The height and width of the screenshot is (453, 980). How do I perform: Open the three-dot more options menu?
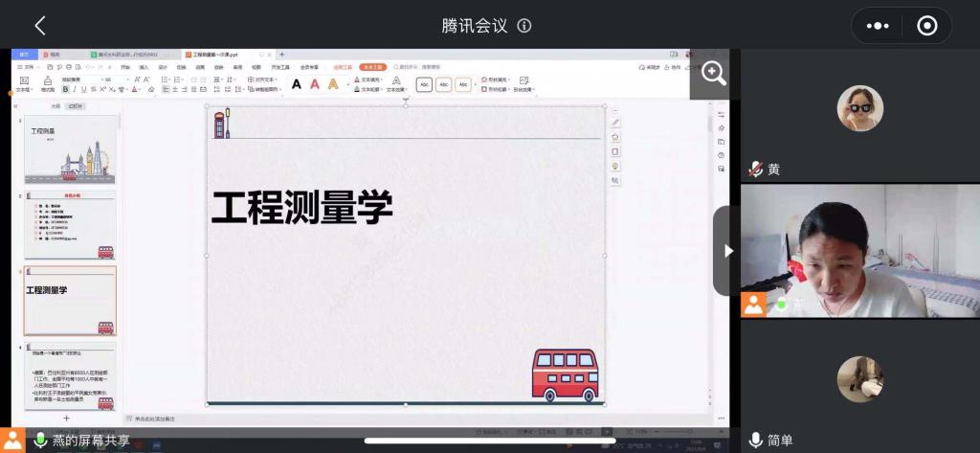point(878,26)
